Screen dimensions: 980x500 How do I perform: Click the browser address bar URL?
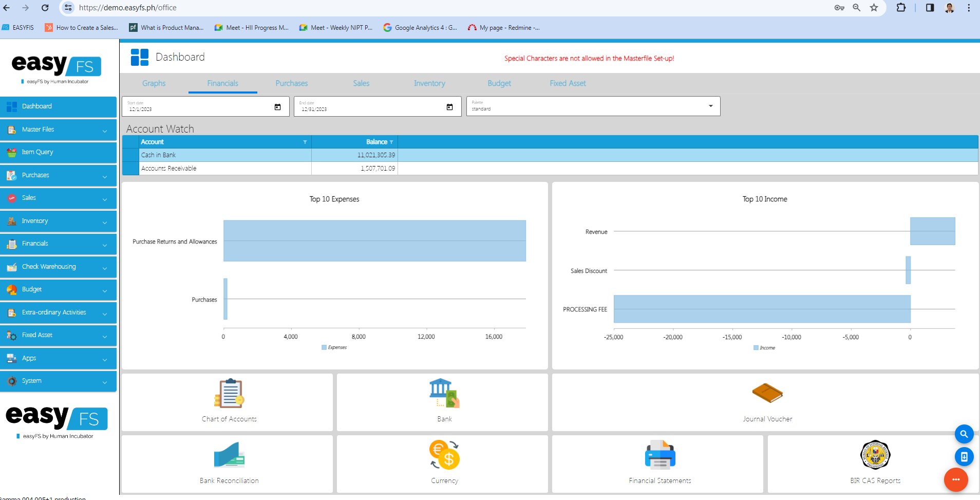point(128,8)
